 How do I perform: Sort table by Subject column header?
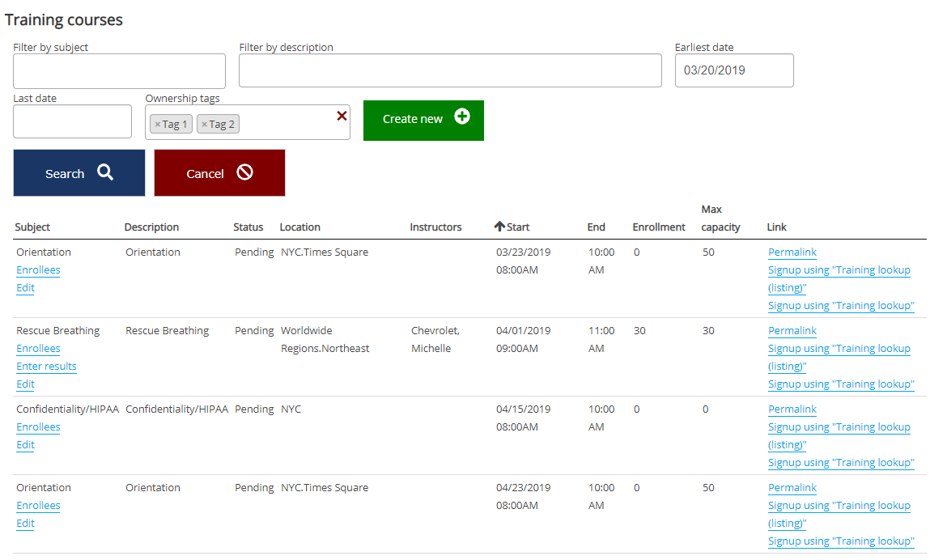coord(32,227)
